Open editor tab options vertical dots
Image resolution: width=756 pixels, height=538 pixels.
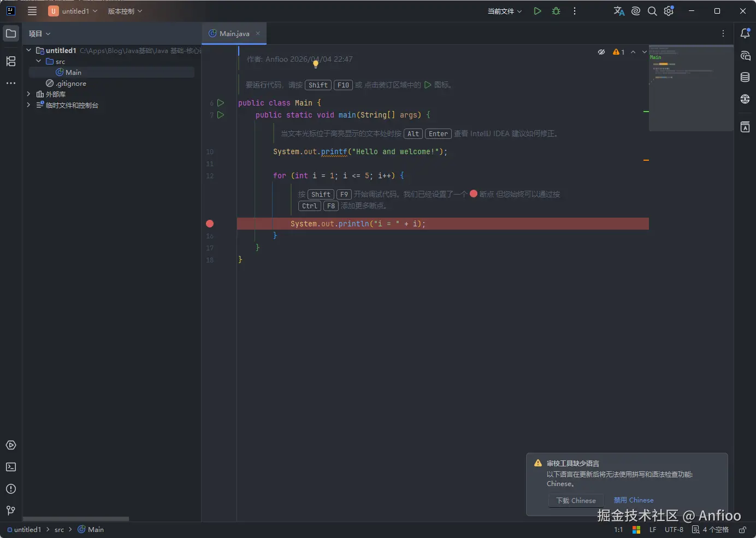tap(723, 33)
